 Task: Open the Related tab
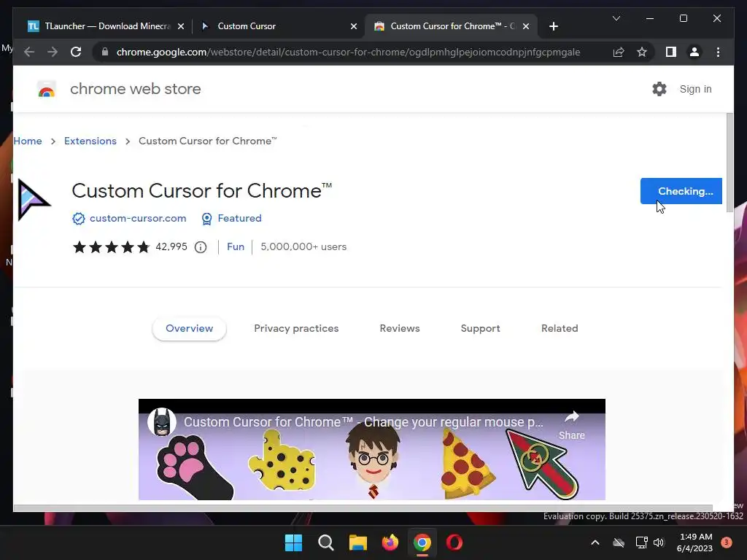click(x=560, y=329)
